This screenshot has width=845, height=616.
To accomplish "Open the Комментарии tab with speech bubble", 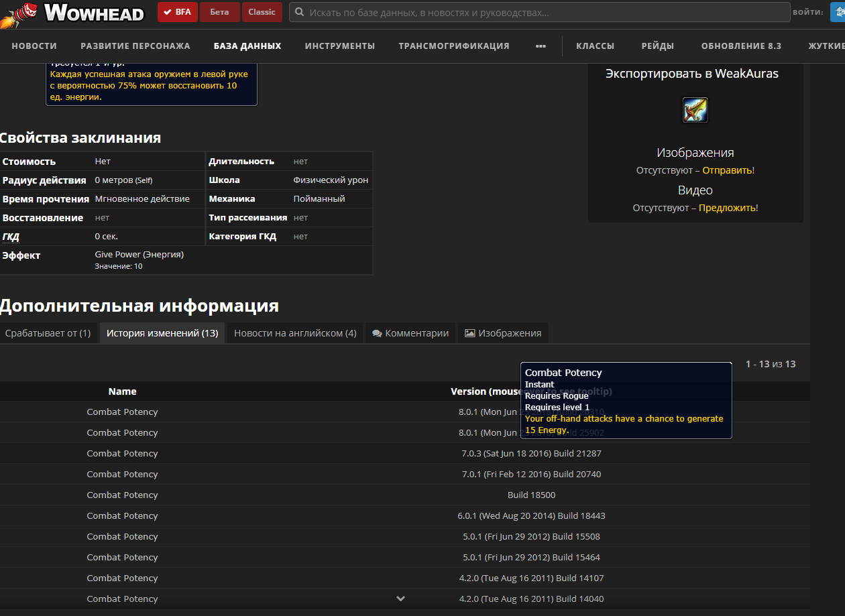I will [x=410, y=333].
